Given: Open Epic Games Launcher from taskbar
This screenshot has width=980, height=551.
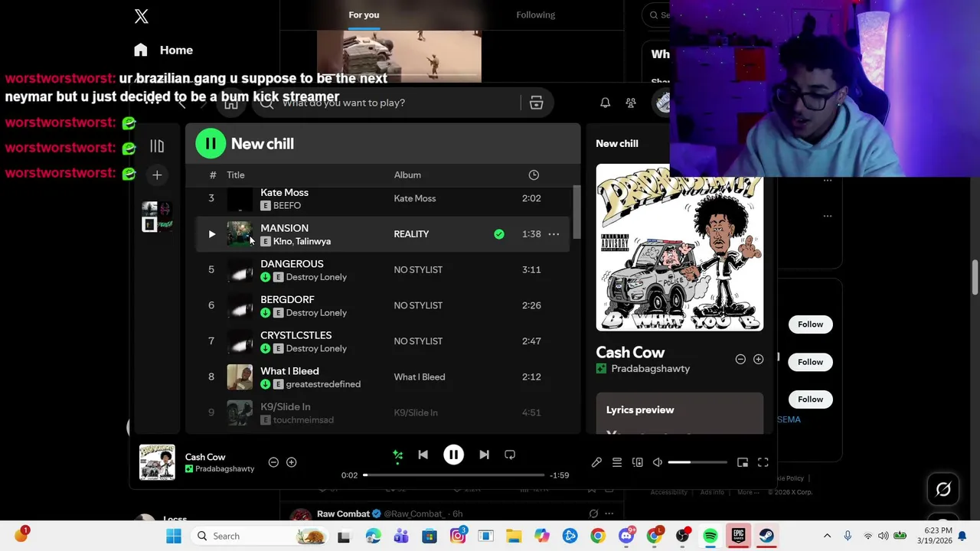Looking at the screenshot, I should pyautogui.click(x=739, y=536).
